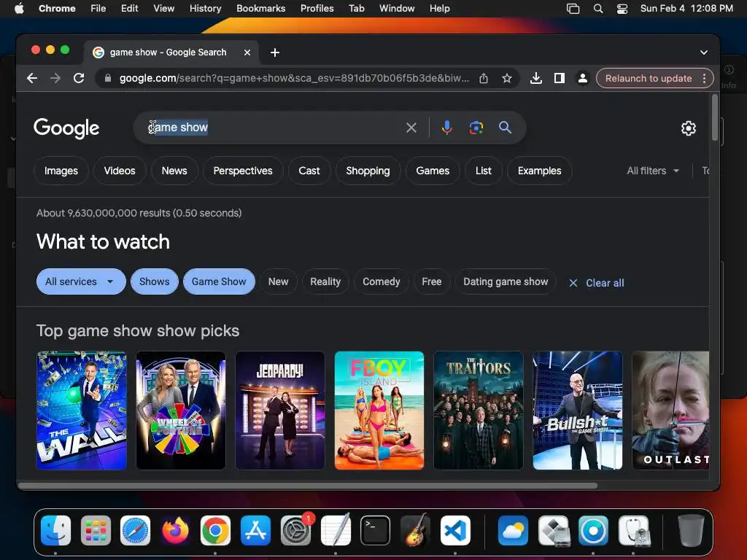Clear search text with the X icon
This screenshot has width=747, height=560.
tap(411, 128)
